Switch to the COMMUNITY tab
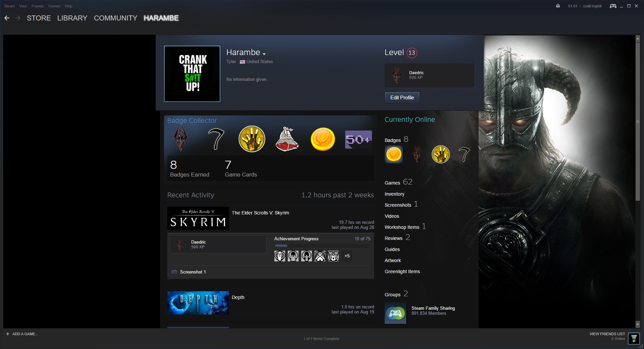The width and height of the screenshot is (644, 349). 115,18
